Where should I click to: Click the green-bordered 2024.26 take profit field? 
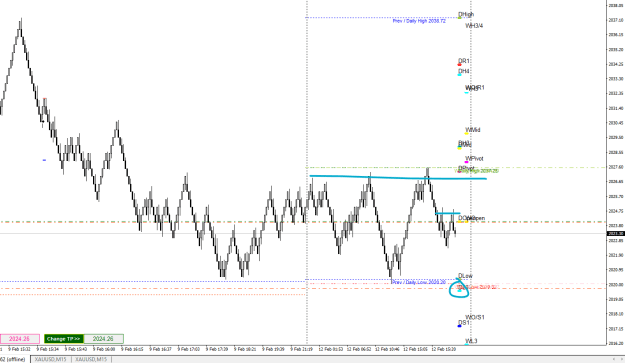(104, 339)
